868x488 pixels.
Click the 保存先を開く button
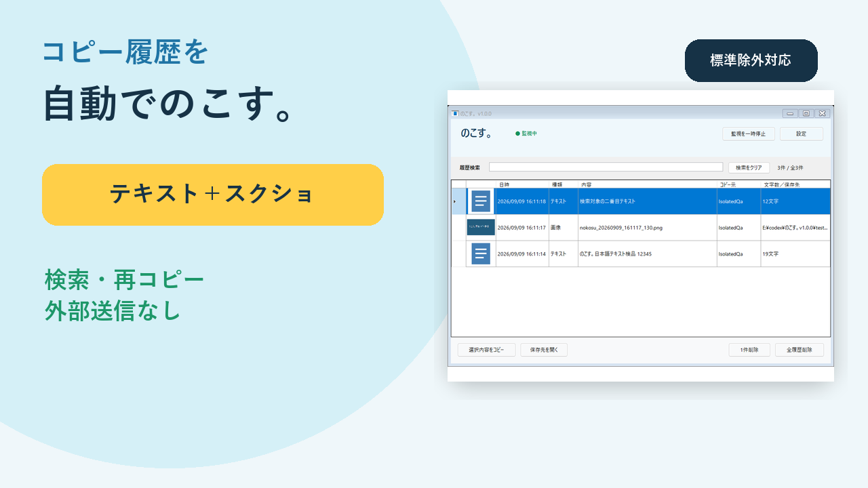tap(544, 350)
